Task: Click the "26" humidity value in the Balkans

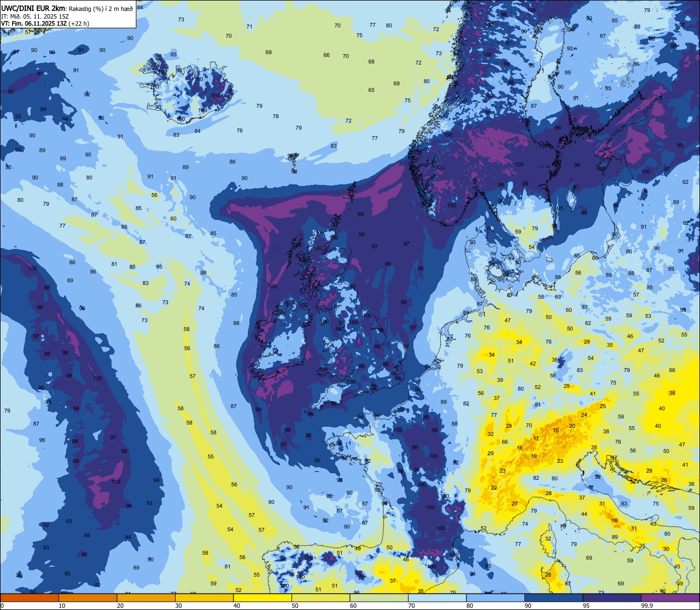Action: click(664, 480)
